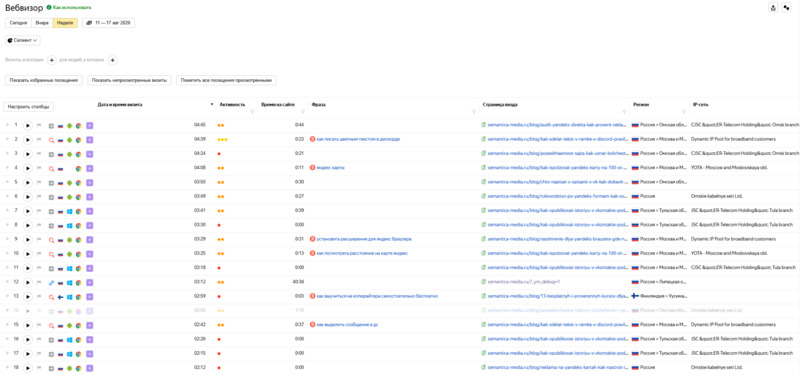Mark visit 8 as favorite with the flag

point(39,225)
